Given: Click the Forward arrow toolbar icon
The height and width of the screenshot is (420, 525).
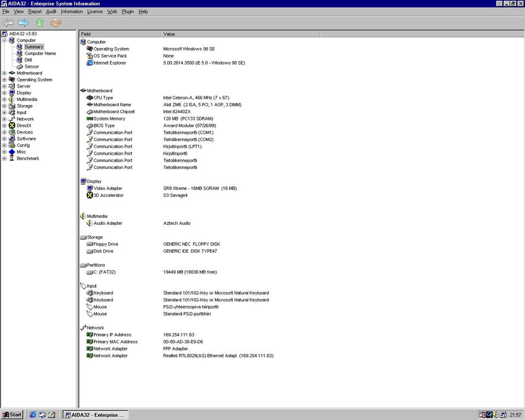Looking at the screenshot, I should pyautogui.click(x=24, y=22).
